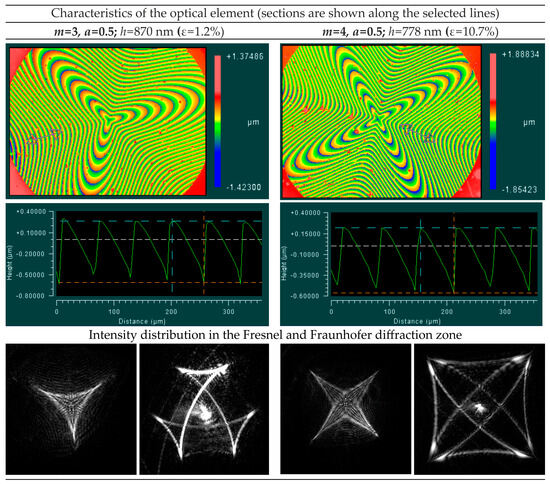This screenshot has height=484, width=550.
Task: Select the cyan vertical cursor in m=3 profile
Action: [x=172, y=255]
